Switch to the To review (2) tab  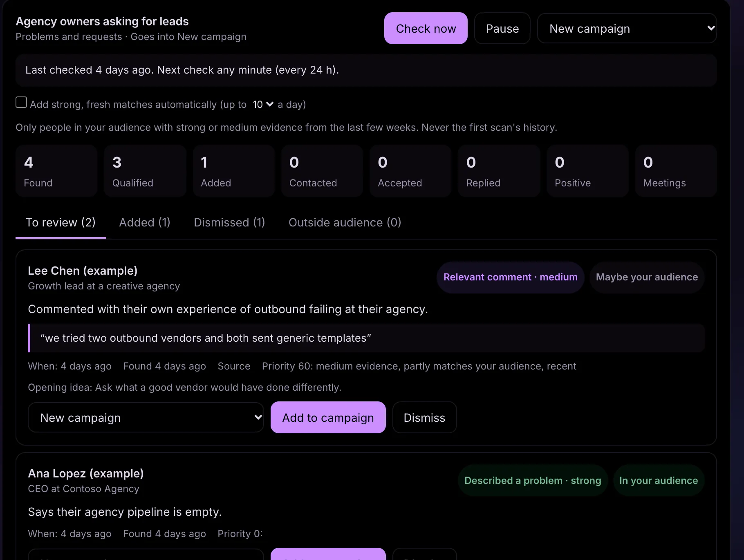click(61, 222)
